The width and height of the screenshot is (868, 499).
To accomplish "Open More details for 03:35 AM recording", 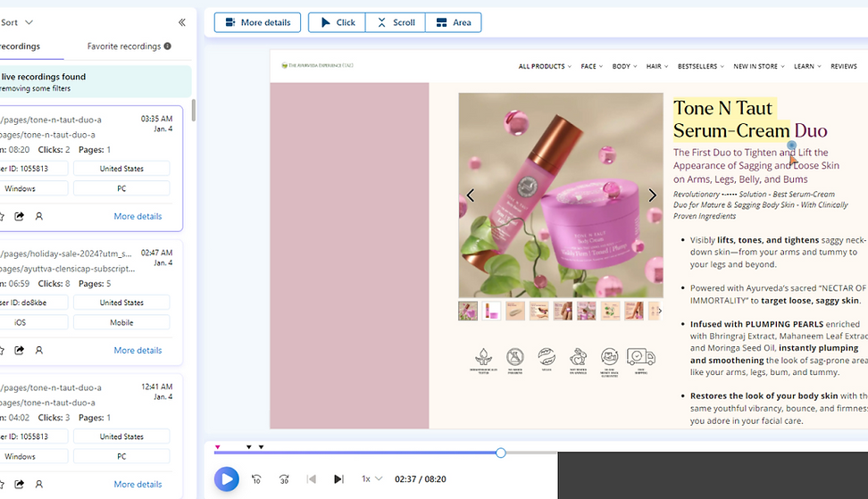I will 138,216.
